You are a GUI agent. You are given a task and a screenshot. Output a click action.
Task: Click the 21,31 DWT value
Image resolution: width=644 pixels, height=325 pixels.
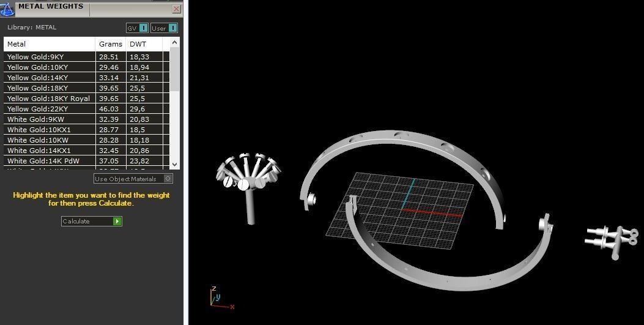tap(139, 78)
